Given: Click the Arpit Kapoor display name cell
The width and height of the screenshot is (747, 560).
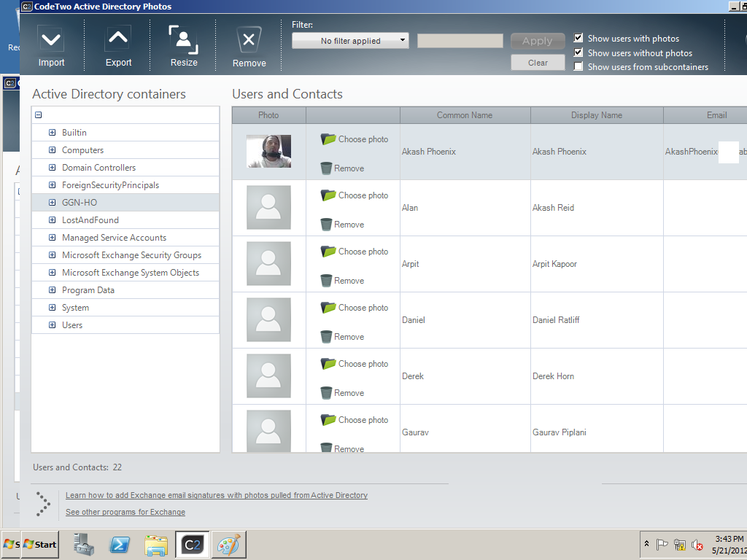Looking at the screenshot, I should click(597, 264).
